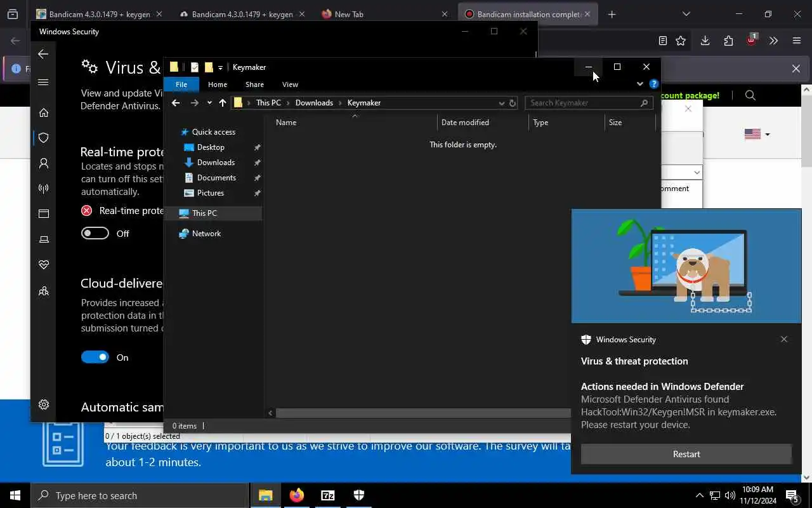Open a new Firefox tab
The height and width of the screenshot is (508, 812).
(x=612, y=14)
